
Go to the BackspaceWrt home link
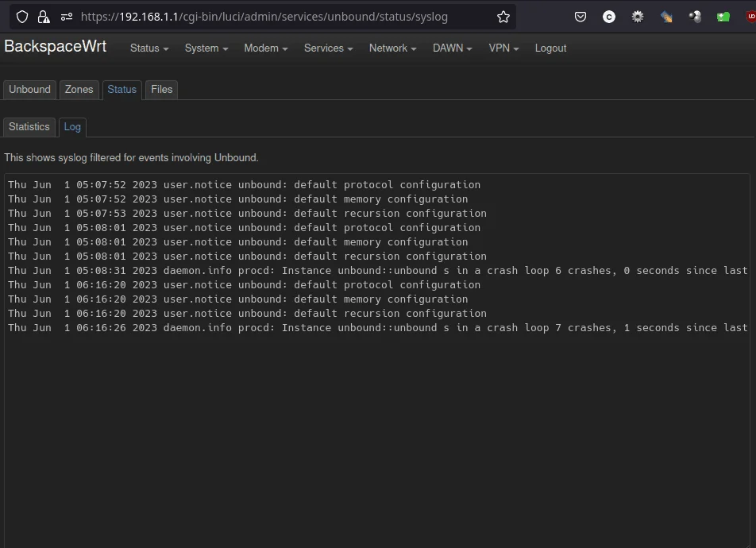[56, 46]
